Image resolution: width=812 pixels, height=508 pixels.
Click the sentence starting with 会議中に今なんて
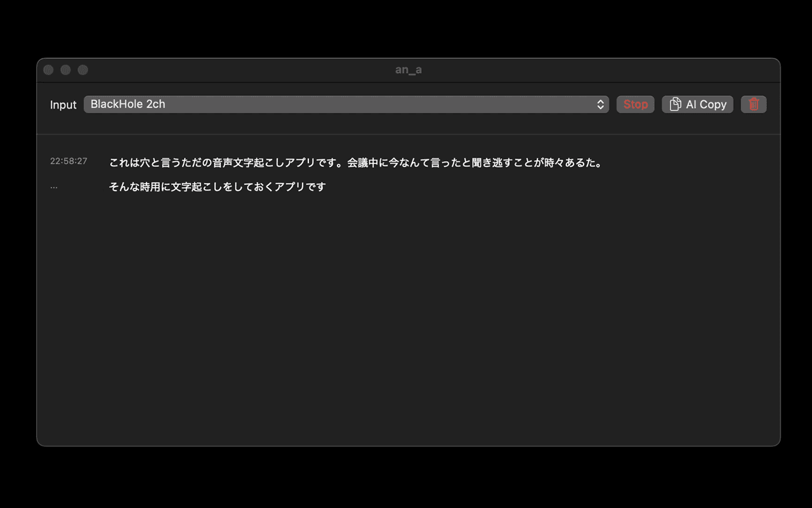[475, 163]
